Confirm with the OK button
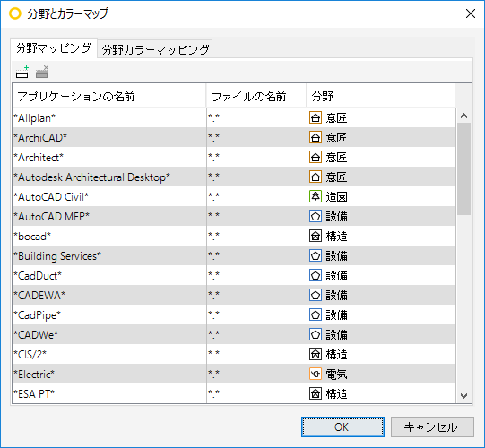The width and height of the screenshot is (485, 448). [342, 427]
